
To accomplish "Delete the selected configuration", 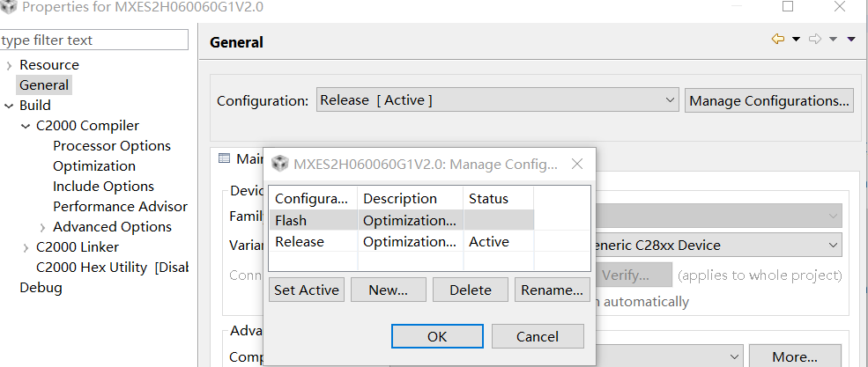I will pyautogui.click(x=470, y=290).
